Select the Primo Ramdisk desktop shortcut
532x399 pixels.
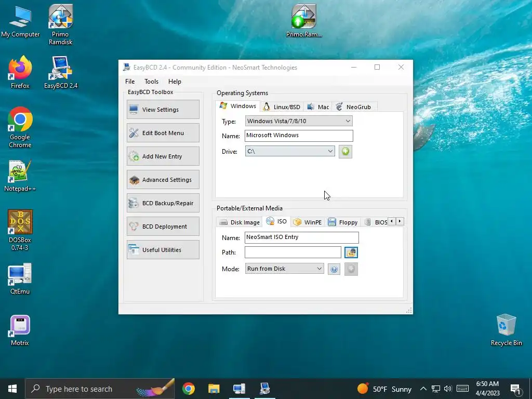60,24
